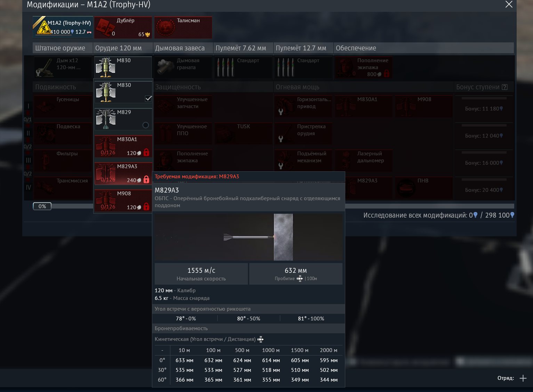Select the Пулемёт 7.62 мм Стандарт belt icon
533x392 pixels.
point(225,67)
